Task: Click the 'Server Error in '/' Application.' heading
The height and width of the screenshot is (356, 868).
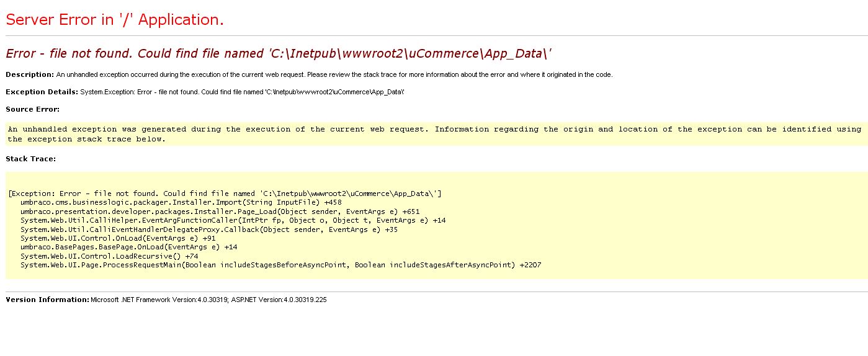Action: [x=115, y=20]
